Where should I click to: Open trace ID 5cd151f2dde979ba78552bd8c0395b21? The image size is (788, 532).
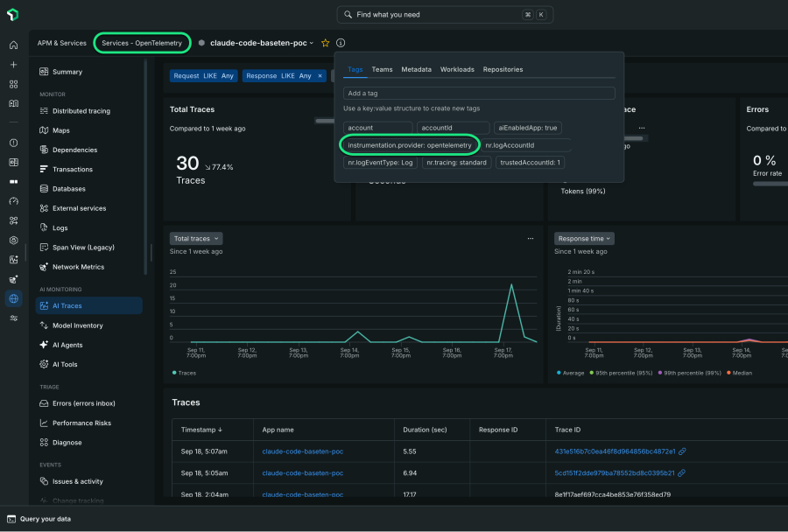tap(614, 473)
